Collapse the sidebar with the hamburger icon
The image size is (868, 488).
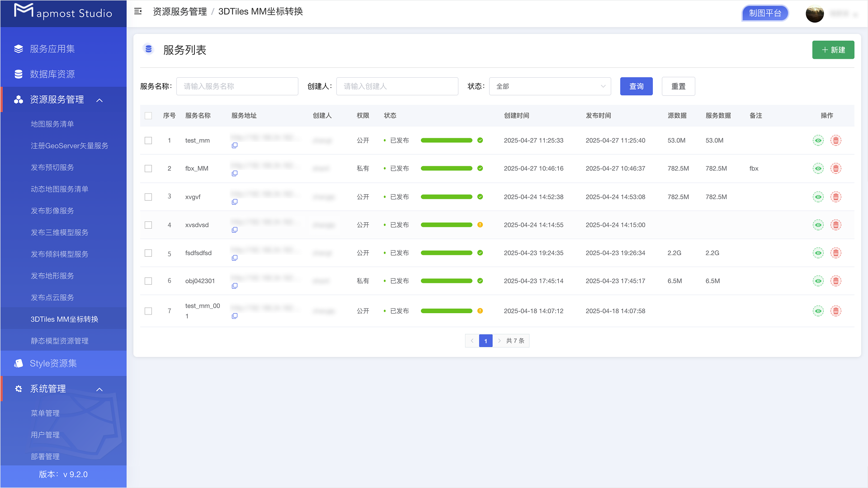[x=138, y=11]
